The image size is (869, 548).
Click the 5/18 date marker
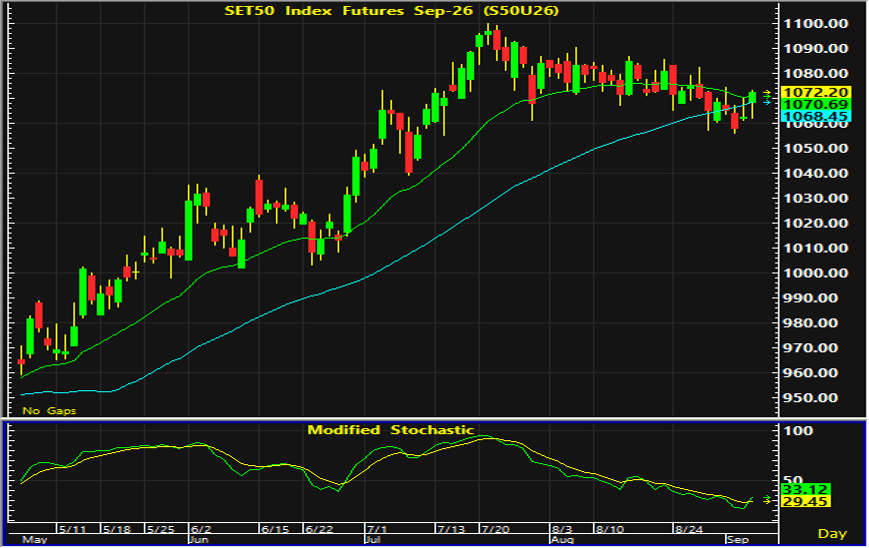click(117, 529)
